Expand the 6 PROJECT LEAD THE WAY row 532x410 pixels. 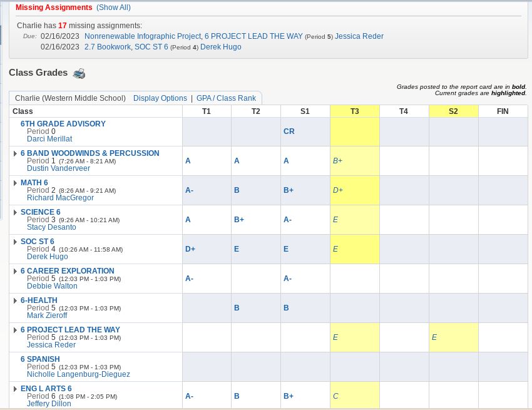pyautogui.click(x=15, y=330)
